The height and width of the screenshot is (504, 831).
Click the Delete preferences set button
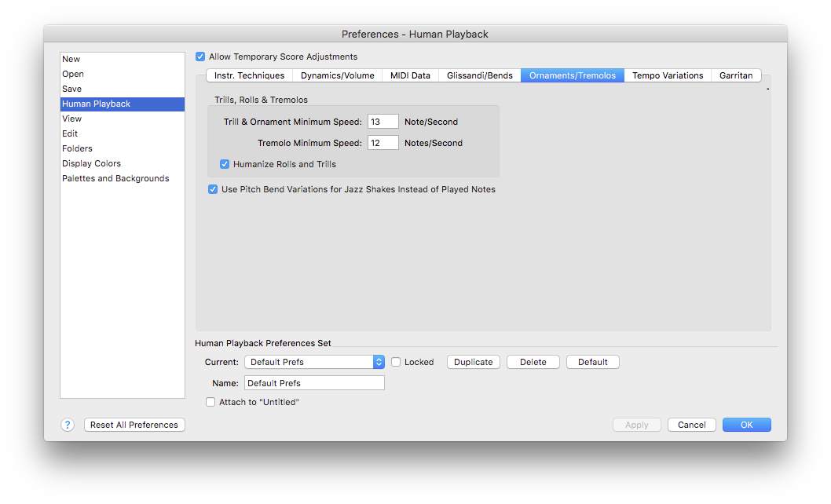pos(533,362)
